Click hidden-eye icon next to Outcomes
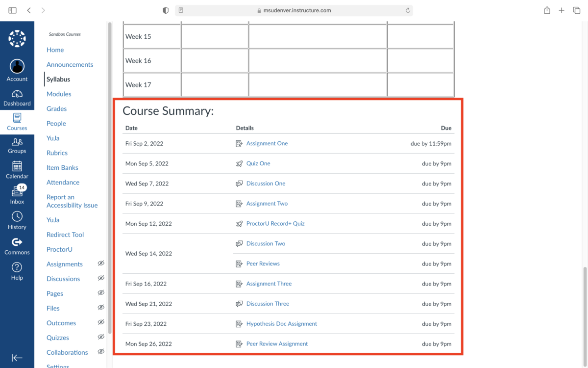The width and height of the screenshot is (588, 368). (x=101, y=322)
